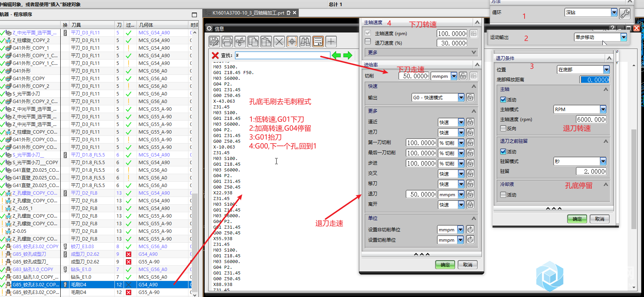This screenshot has width=644, height=297.
Task: Click the refresh icon next to 设置切削单位
Action: 470,240
